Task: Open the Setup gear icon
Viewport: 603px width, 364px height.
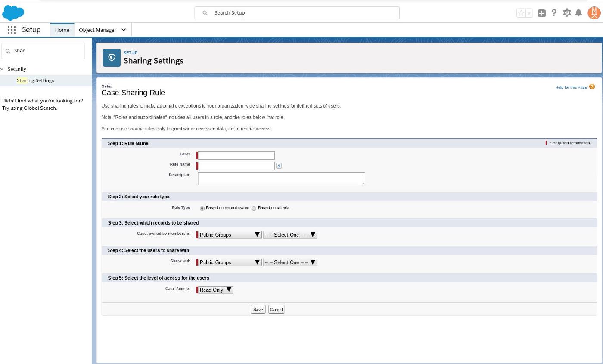Action: pos(567,13)
